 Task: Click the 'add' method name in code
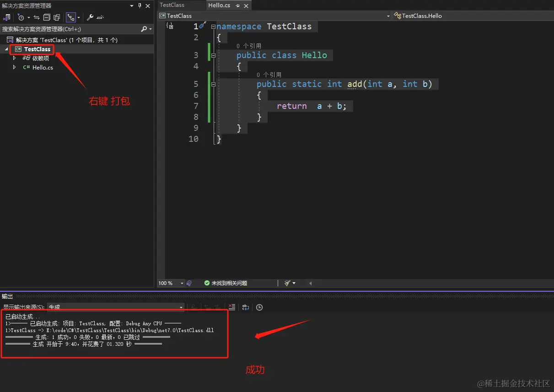355,84
